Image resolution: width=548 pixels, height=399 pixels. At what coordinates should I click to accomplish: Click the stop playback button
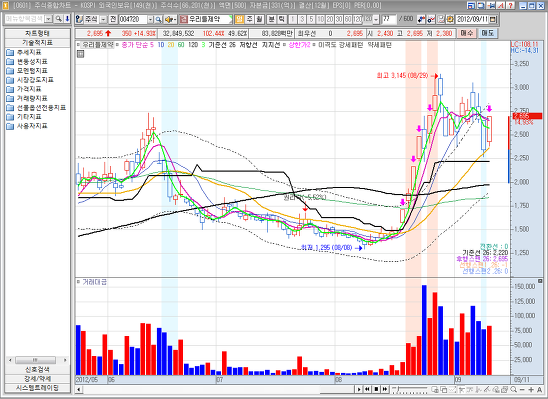376,389
